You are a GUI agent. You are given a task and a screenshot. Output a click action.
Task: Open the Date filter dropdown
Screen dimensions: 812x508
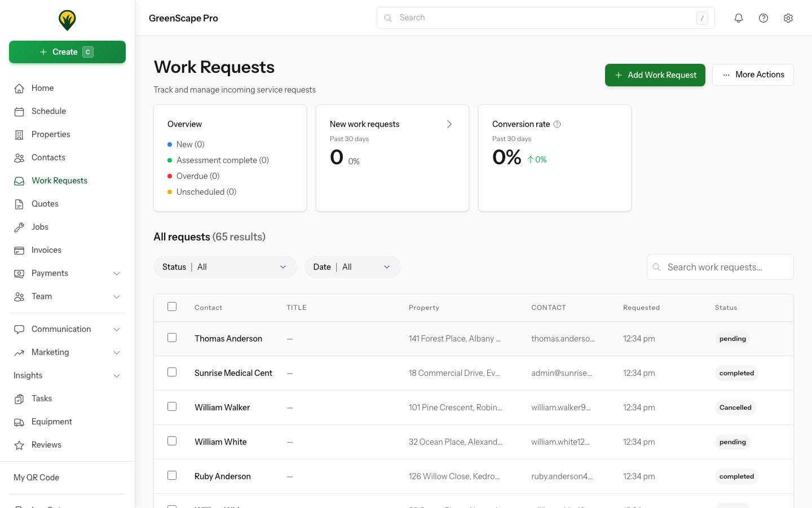pyautogui.click(x=352, y=266)
